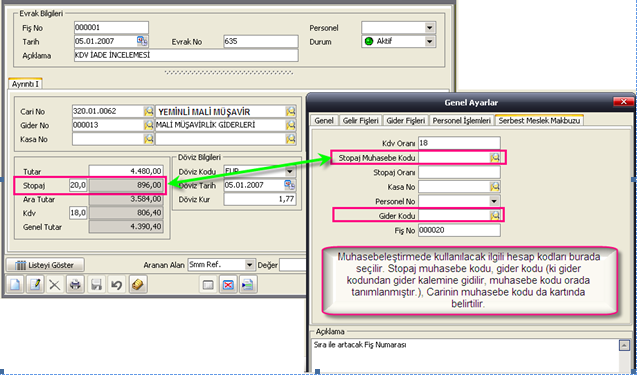Click the Değer search input field
This screenshot has width=640, height=375.
pyautogui.click(x=293, y=265)
